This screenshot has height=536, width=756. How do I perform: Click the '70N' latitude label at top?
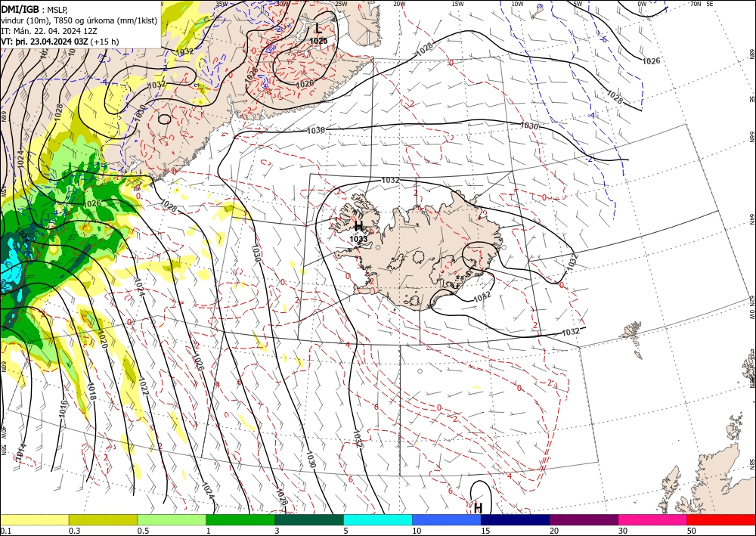point(696,4)
